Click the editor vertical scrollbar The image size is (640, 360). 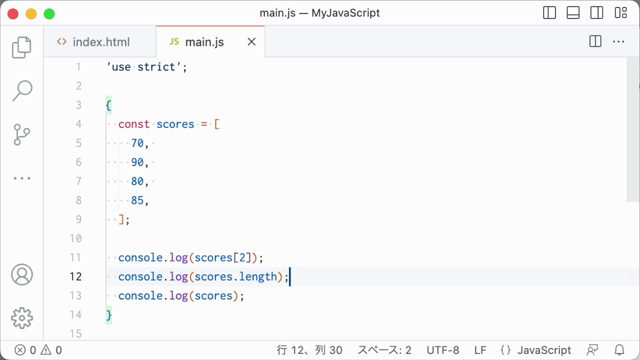pos(633,130)
